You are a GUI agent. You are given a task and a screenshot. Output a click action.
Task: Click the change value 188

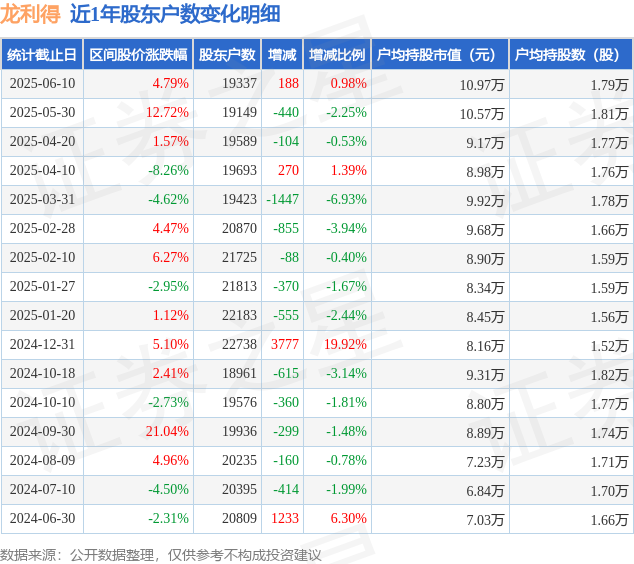[x=288, y=84]
